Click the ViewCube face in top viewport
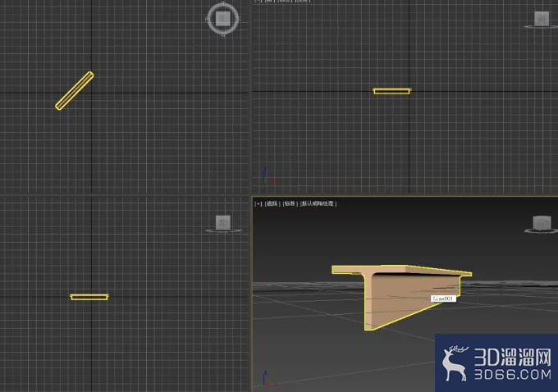Viewport: 558px width, 392px height. click(x=223, y=19)
